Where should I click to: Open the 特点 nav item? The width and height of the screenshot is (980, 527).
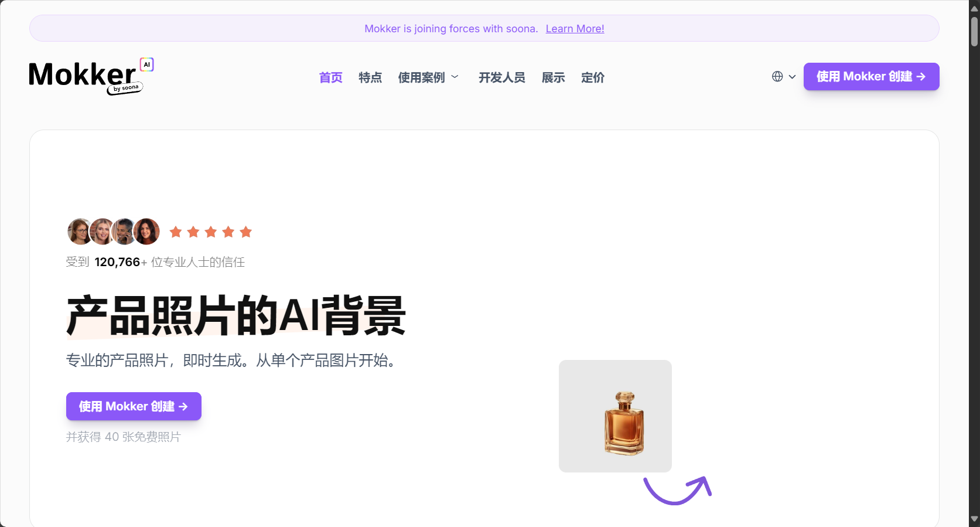370,77
